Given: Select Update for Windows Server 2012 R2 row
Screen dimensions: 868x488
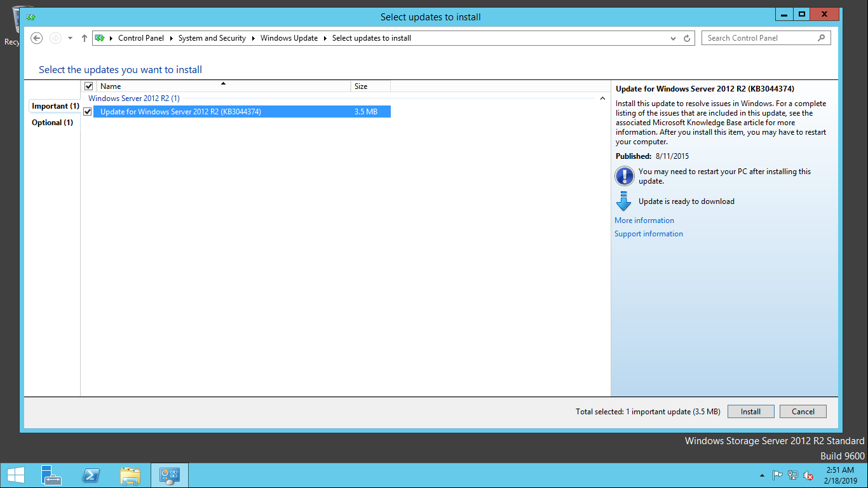Looking at the screenshot, I should coord(242,112).
